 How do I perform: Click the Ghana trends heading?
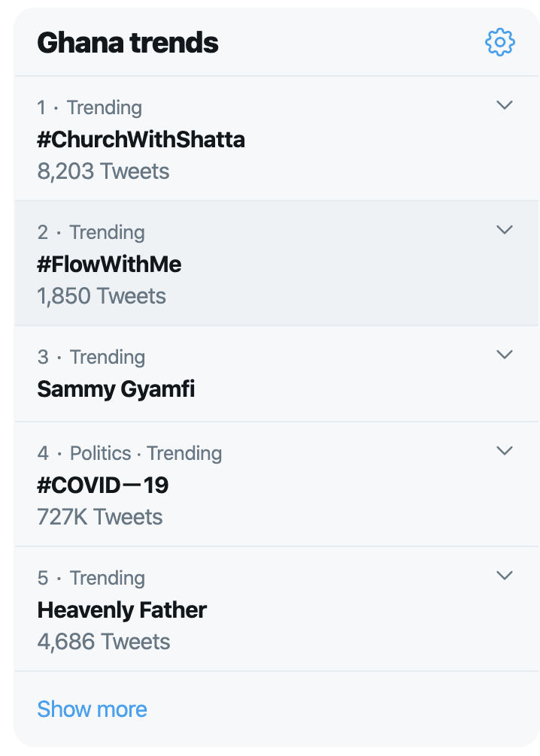[x=128, y=42]
